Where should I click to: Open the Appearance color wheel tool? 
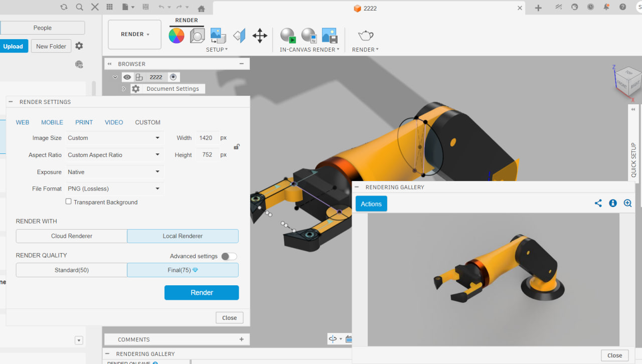[x=176, y=36]
